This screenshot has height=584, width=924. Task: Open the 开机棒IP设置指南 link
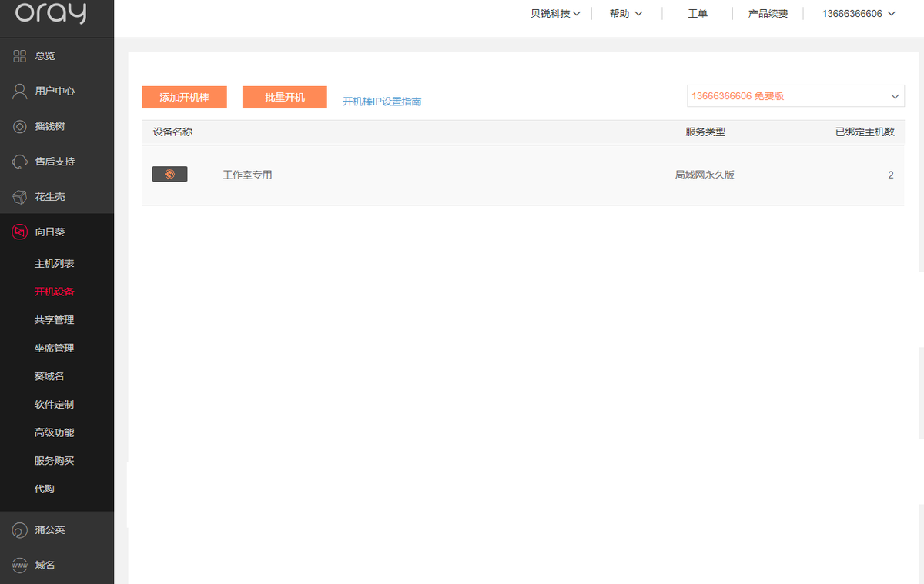[382, 102]
